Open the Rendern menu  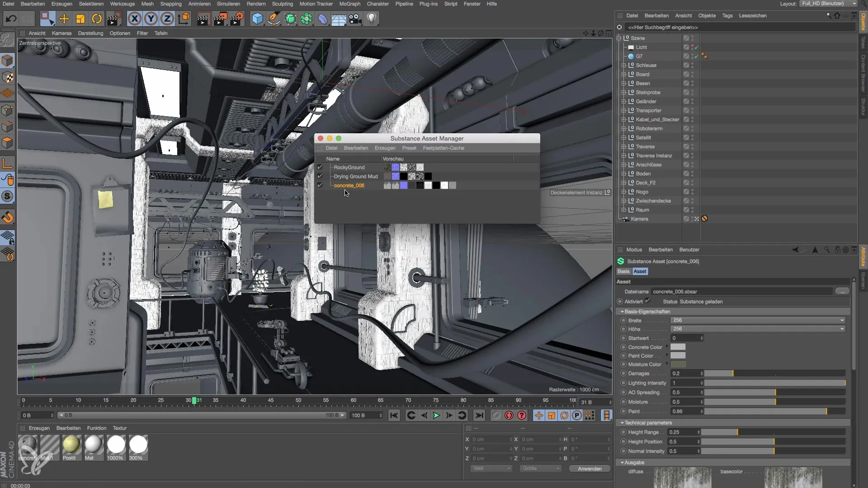coord(256,4)
